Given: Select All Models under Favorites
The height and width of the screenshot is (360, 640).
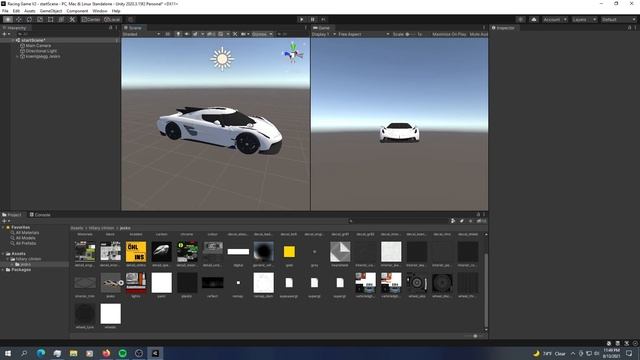Looking at the screenshot, I should tap(25, 238).
